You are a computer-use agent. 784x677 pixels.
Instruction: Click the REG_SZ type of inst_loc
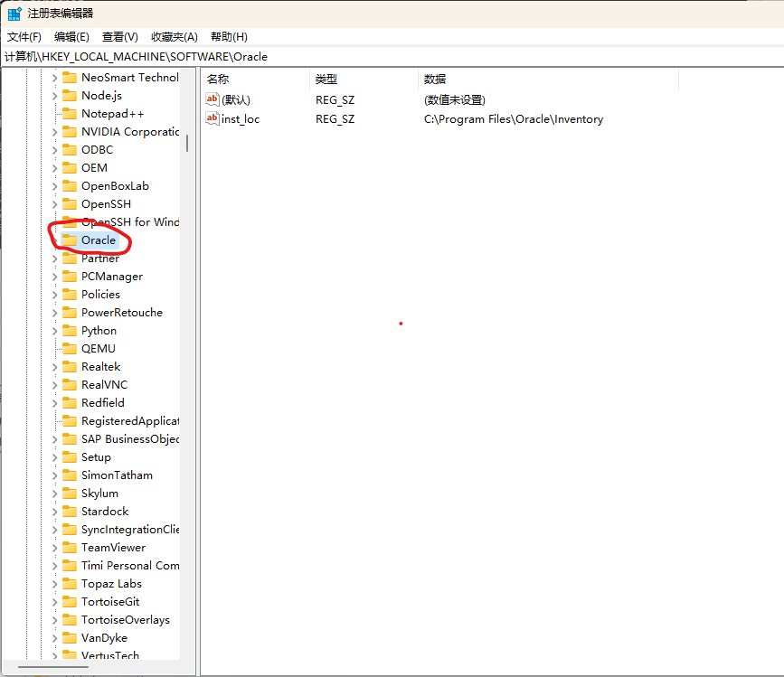[335, 119]
